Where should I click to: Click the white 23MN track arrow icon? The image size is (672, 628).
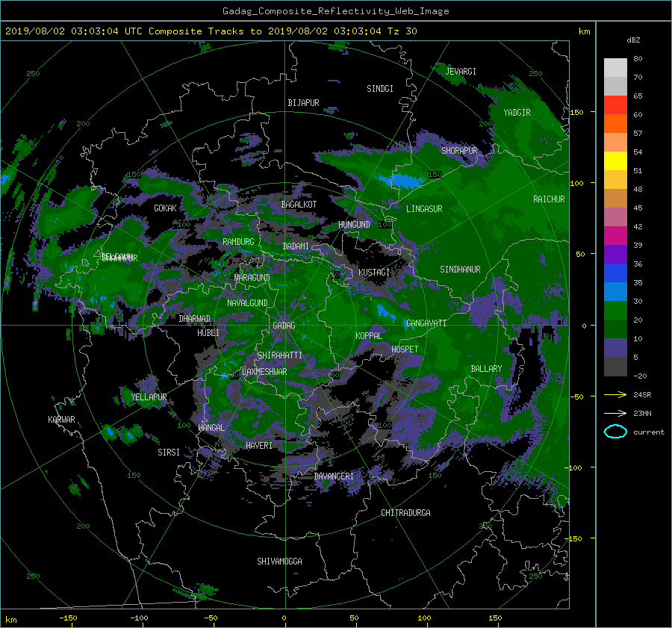point(615,413)
